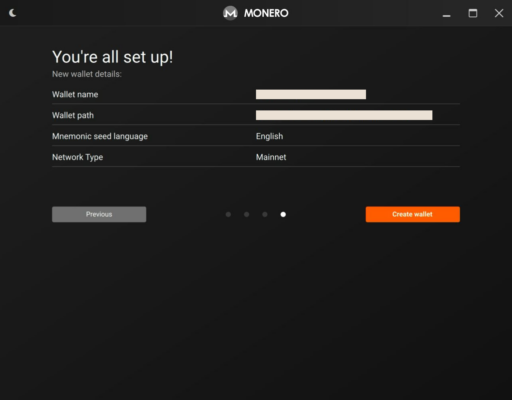
Task: Jump to the third wizard step dot
Action: pyautogui.click(x=265, y=214)
